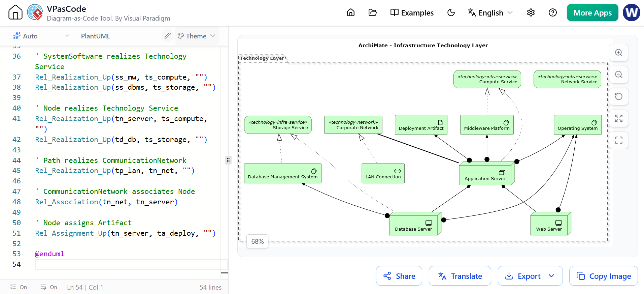
Task: Open the help question mark icon
Action: 553,13
